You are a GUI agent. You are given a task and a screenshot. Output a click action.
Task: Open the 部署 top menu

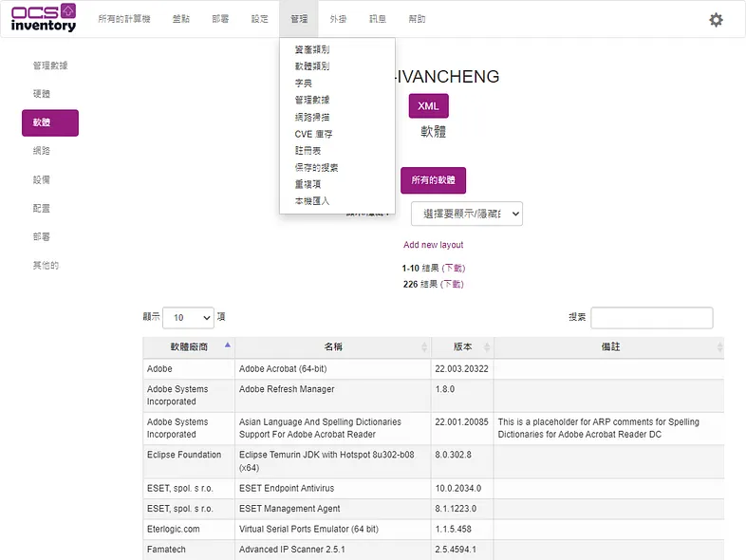tap(220, 19)
